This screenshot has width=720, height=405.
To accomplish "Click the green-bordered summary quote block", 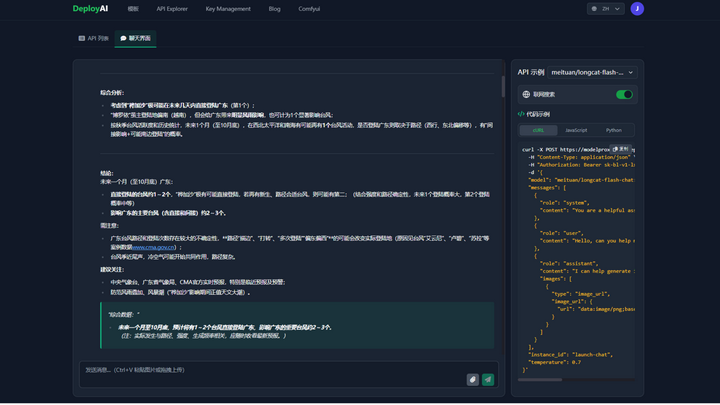I will [297, 325].
